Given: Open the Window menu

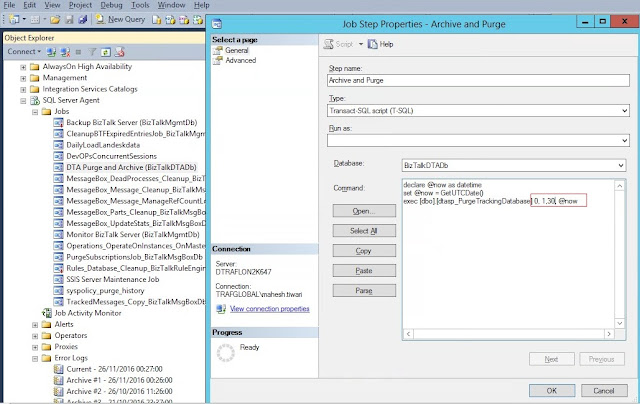Looking at the screenshot, I should (171, 5).
